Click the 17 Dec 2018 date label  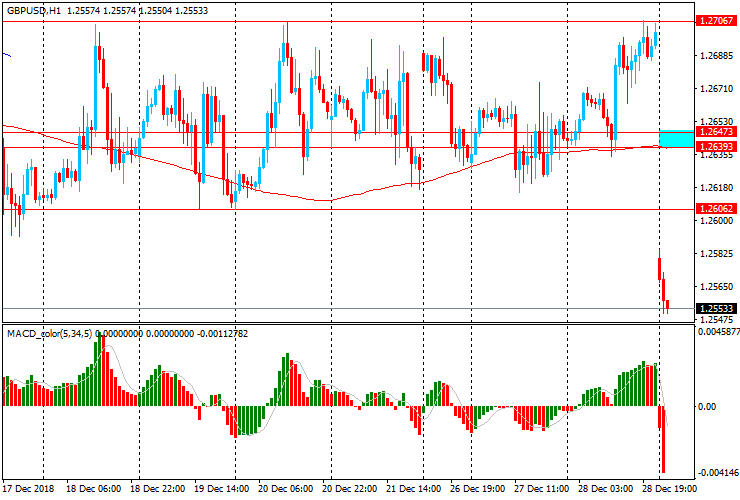click(28, 490)
